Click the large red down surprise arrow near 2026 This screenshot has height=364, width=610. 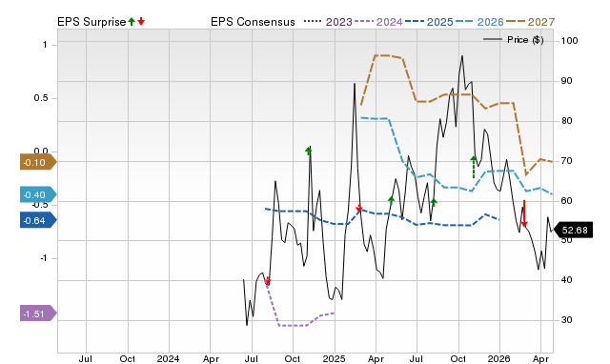(x=524, y=213)
